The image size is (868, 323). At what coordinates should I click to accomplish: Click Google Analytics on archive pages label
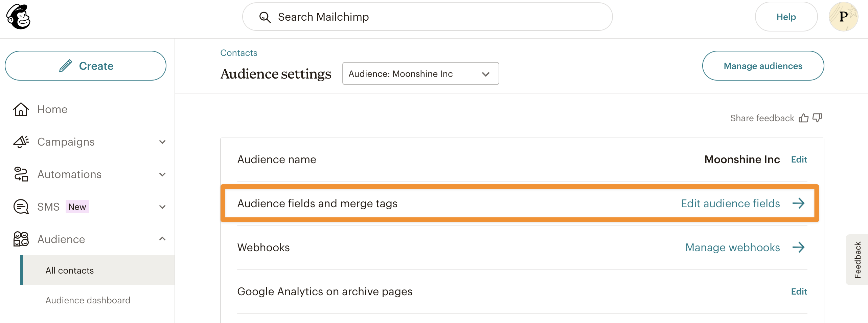325,292
